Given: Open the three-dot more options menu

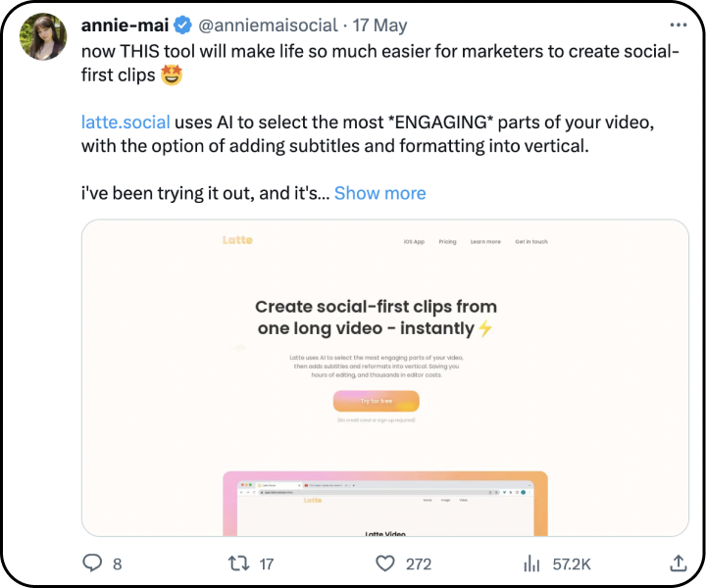Looking at the screenshot, I should (x=679, y=24).
